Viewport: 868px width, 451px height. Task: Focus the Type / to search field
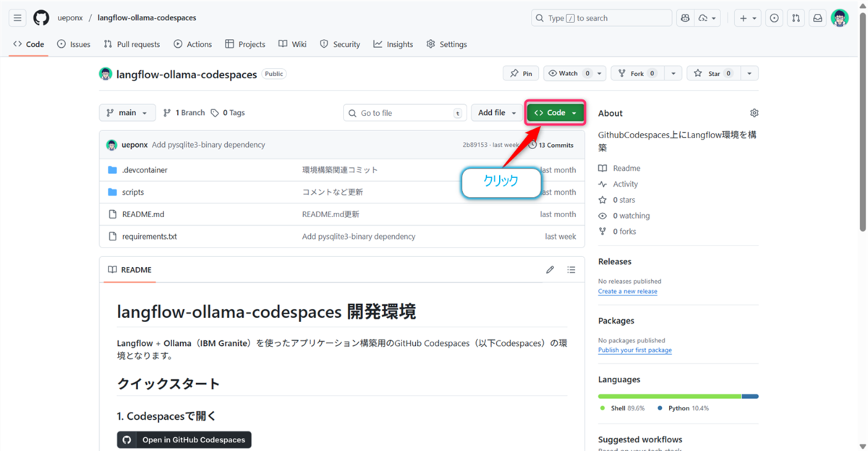coord(600,18)
